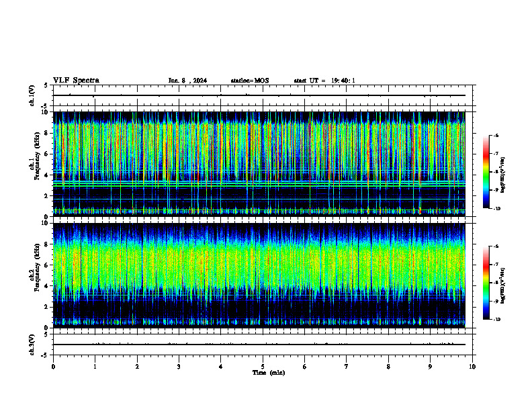Image resolution: width=532 pixels, height=411 pixels.
Task: Click the ch.2 spectrogram plot area
Action: point(259,275)
